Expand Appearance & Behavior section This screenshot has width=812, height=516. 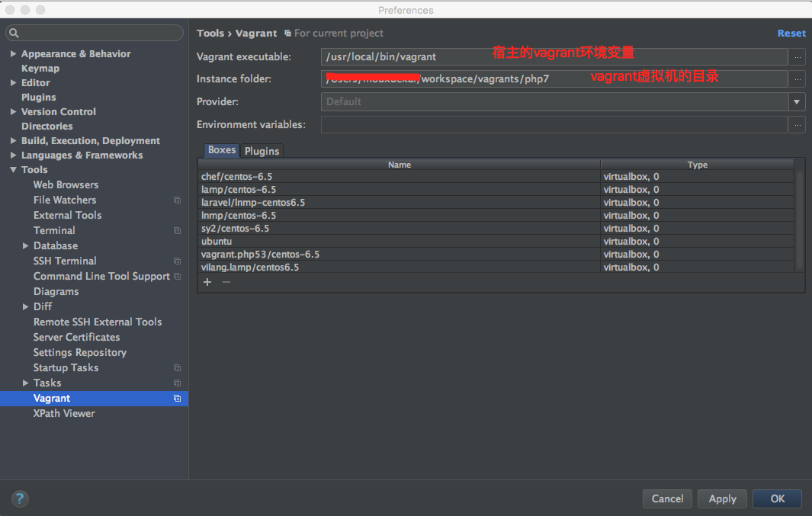[13, 54]
